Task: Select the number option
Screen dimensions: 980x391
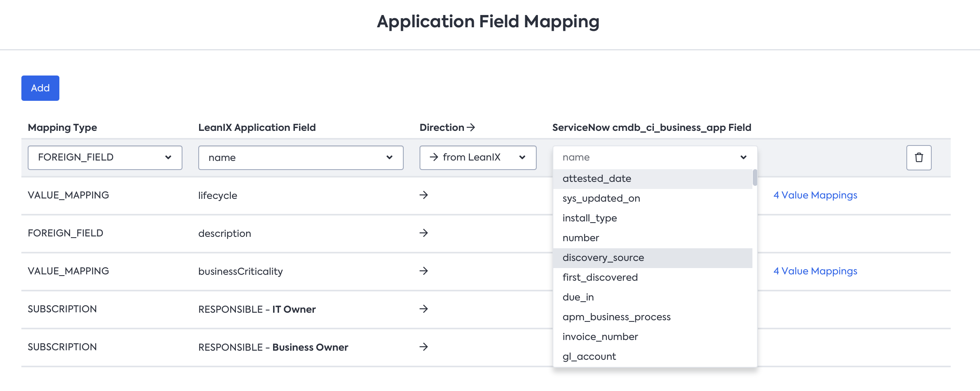Action: 653,238
